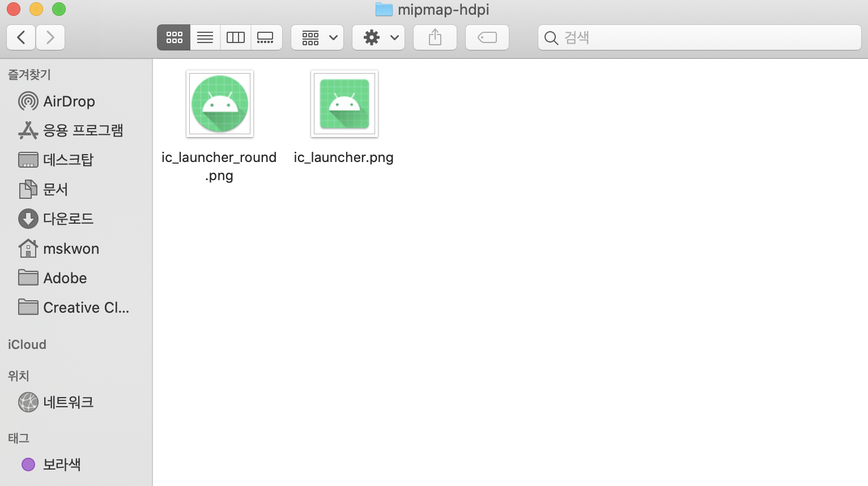Click the purple tag color dot
868x486 pixels.
(x=28, y=464)
